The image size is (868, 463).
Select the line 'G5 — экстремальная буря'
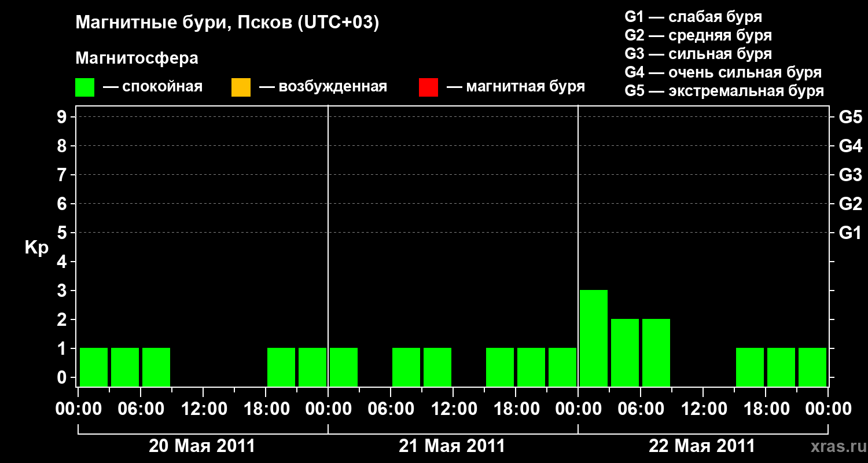tap(724, 91)
